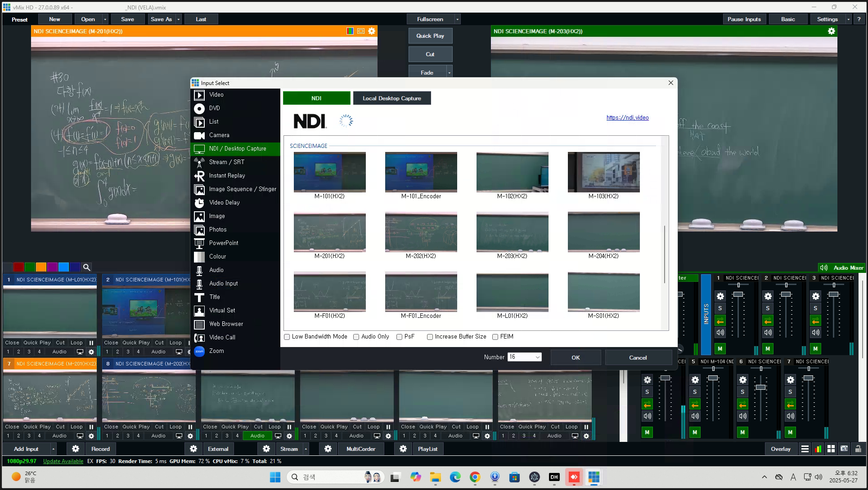Toggle Audio on input with green Audio button
This screenshot has width=868, height=490.
coord(257,436)
